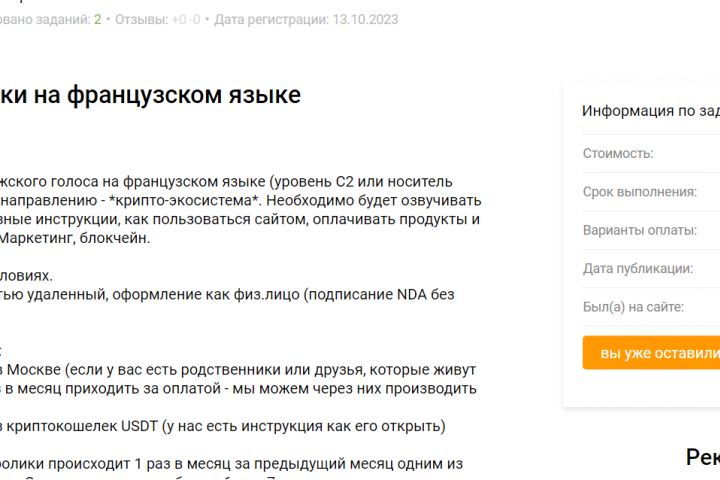Click the orange "вы уже оставили" button
The height and width of the screenshot is (480, 720).
[x=650, y=353]
